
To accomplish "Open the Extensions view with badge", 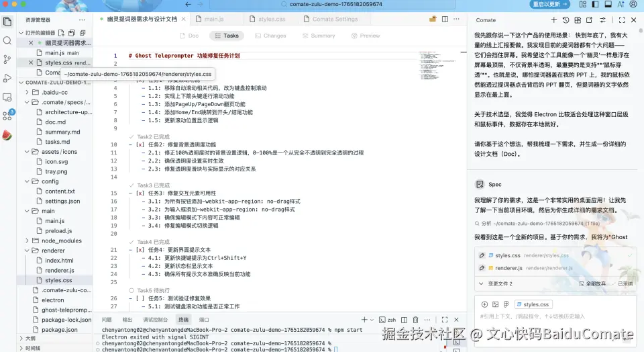I will [x=7, y=116].
